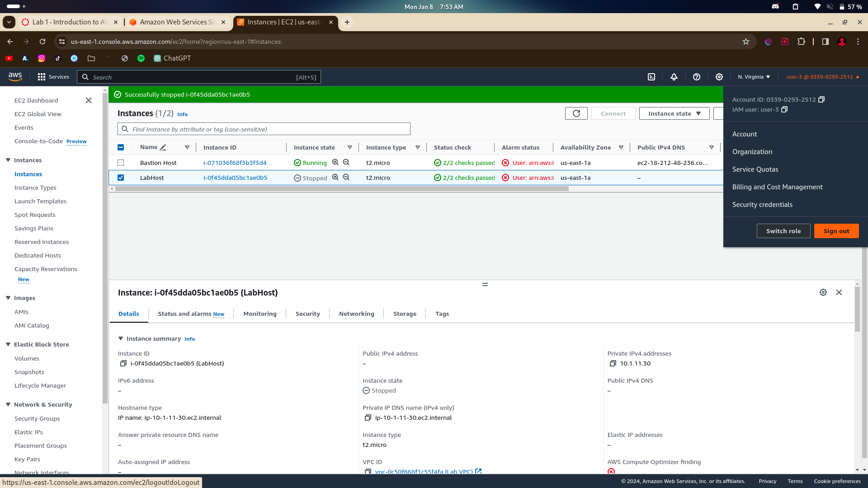Select the Bastion Host checkbox

(121, 163)
